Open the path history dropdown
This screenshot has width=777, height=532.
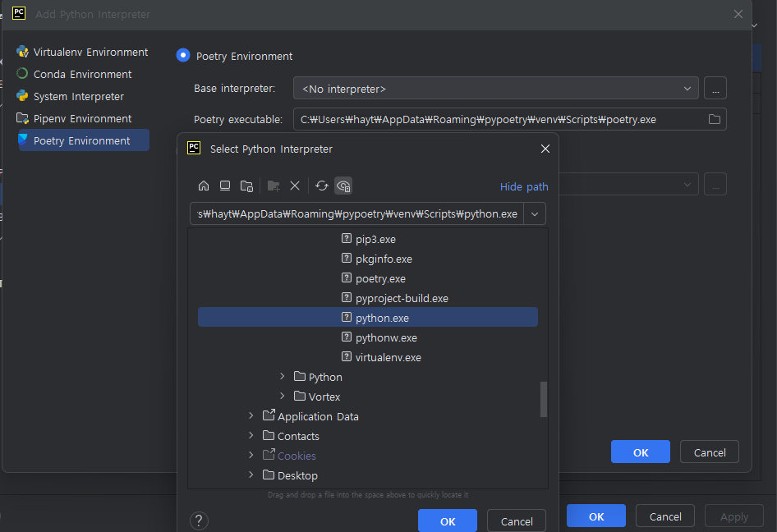click(x=535, y=214)
